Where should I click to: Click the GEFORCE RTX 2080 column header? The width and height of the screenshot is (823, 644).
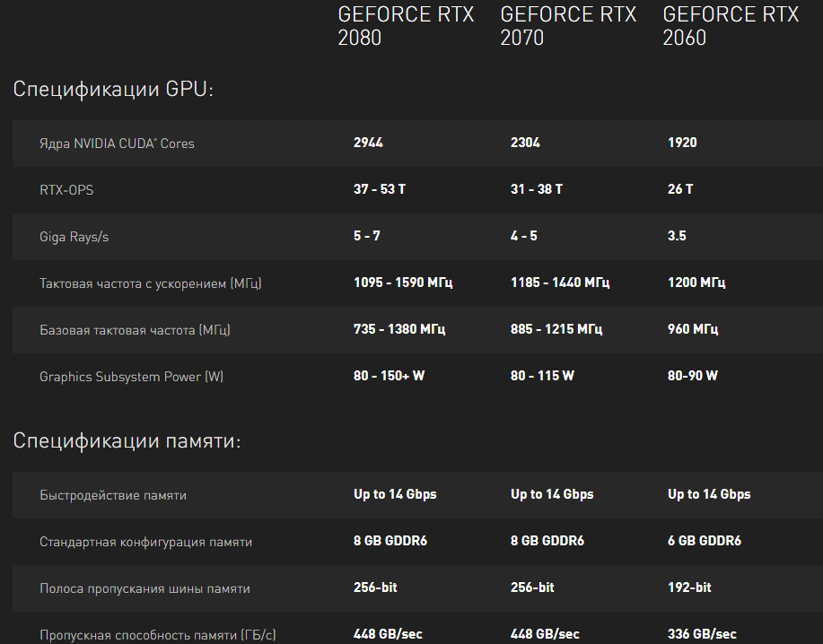click(406, 26)
